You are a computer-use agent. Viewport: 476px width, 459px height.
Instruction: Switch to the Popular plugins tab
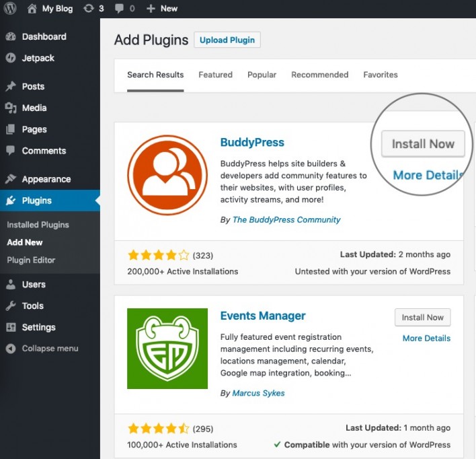262,75
